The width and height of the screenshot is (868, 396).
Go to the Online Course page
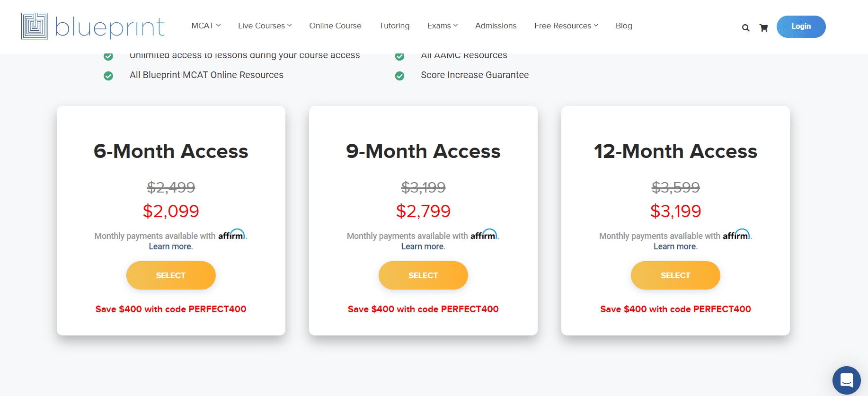click(335, 26)
